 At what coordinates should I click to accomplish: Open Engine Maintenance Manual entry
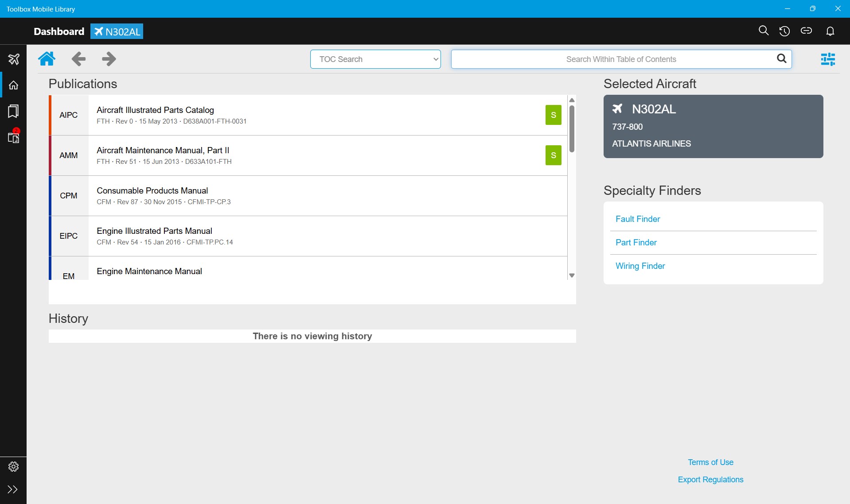308,268
